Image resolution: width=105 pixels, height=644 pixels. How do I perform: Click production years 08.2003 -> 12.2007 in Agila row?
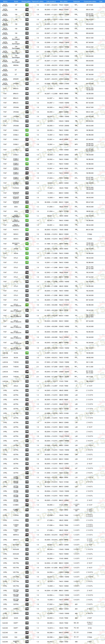pos(51,386)
